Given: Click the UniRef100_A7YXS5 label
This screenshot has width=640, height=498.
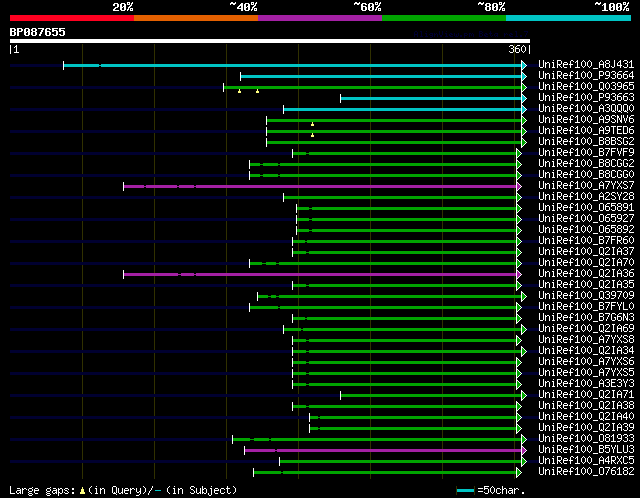Looking at the screenshot, I should [x=586, y=373].
